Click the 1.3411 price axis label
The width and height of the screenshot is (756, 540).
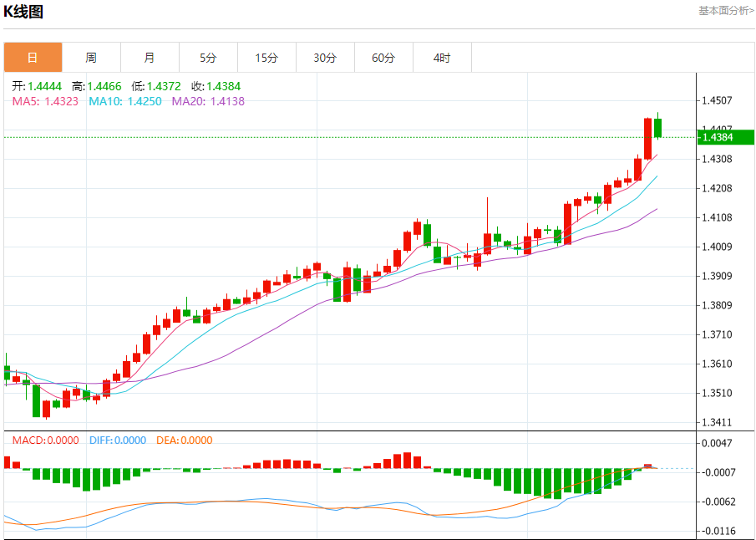(x=717, y=423)
